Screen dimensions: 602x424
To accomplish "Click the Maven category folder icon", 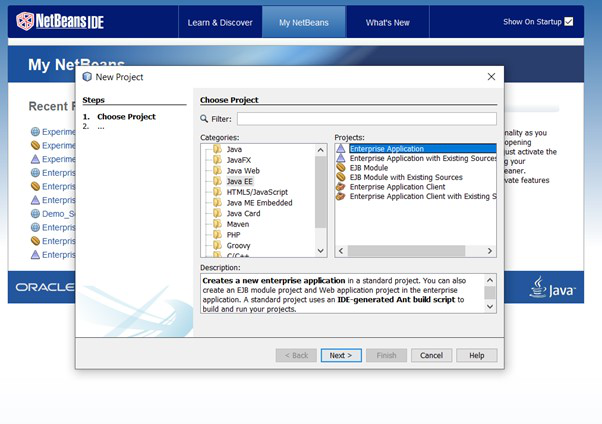I will [x=217, y=224].
